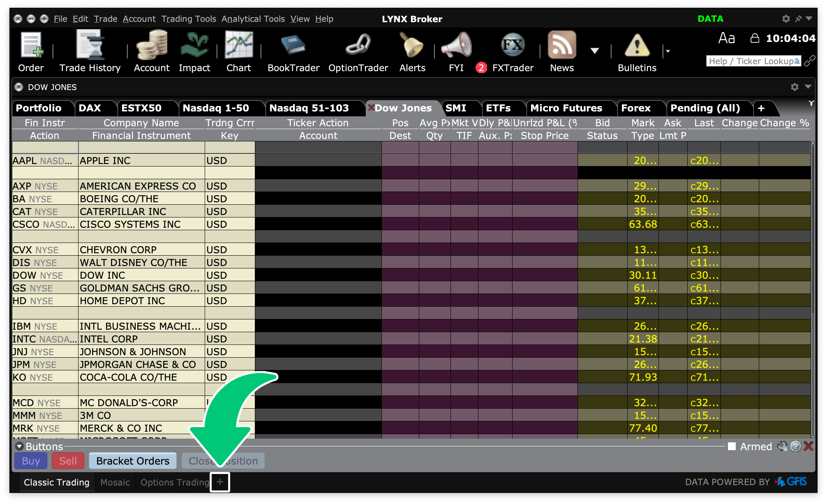The width and height of the screenshot is (827, 504).
Task: Open Bulletins warning icon
Action: point(637,46)
